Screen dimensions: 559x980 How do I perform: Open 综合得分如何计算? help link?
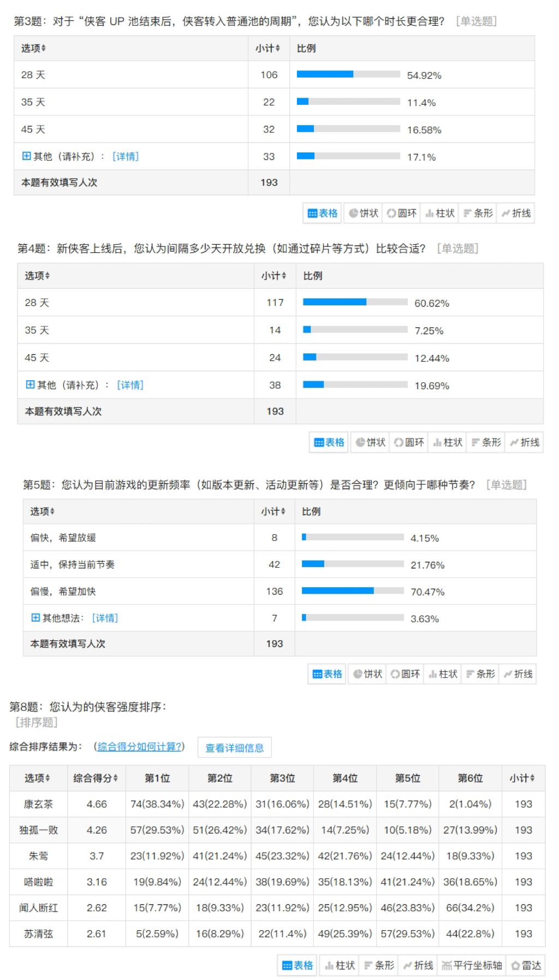(x=139, y=746)
